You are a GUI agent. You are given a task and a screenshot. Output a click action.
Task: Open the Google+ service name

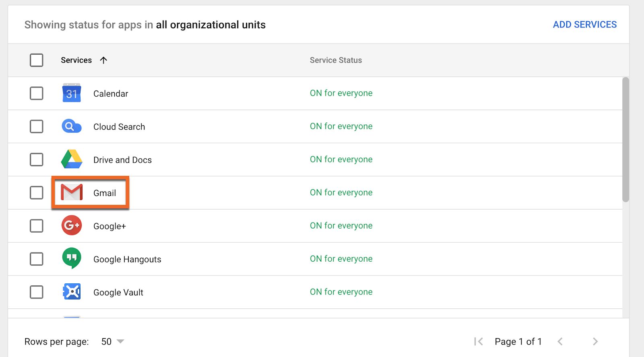pos(109,226)
